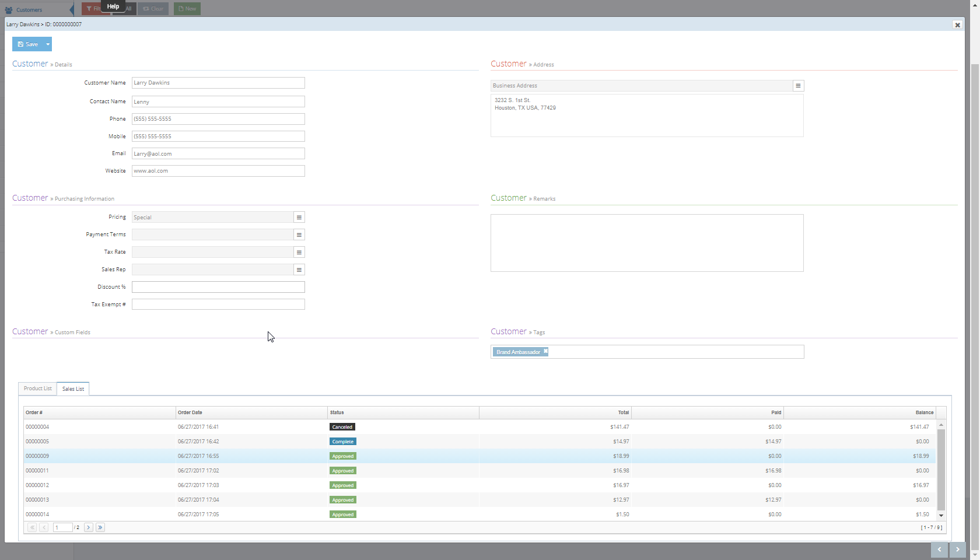980x560 pixels.
Task: Collapse the left navigation panel arrow
Action: click(x=72, y=9)
